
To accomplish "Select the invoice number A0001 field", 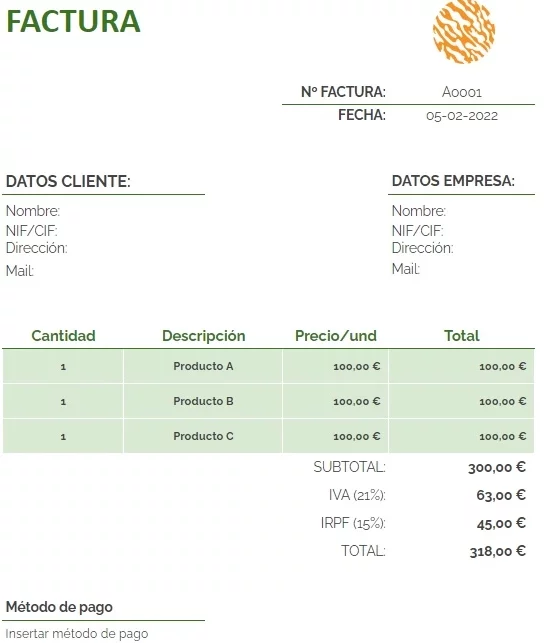I will coord(462,92).
